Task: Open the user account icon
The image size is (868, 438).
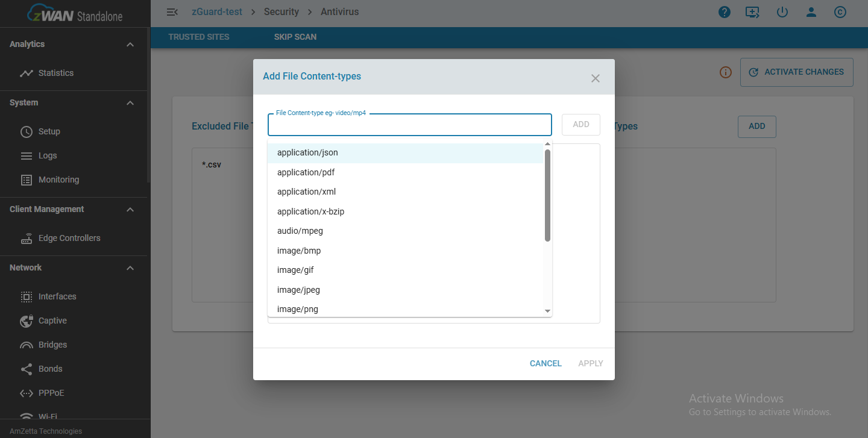Action: coord(811,11)
